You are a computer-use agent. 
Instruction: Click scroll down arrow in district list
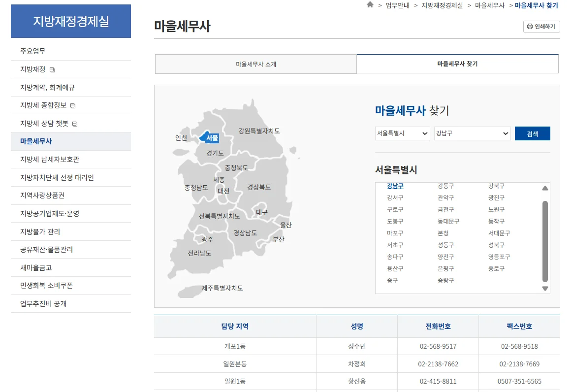(x=545, y=289)
